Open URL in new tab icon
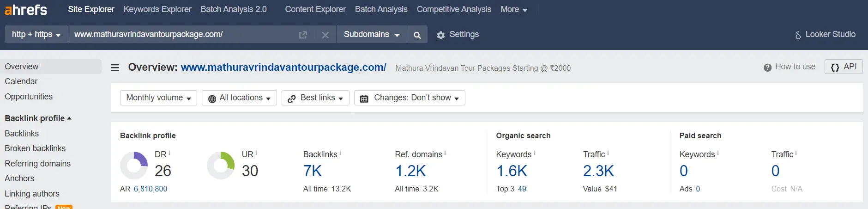The height and width of the screenshot is (209, 868). [303, 35]
